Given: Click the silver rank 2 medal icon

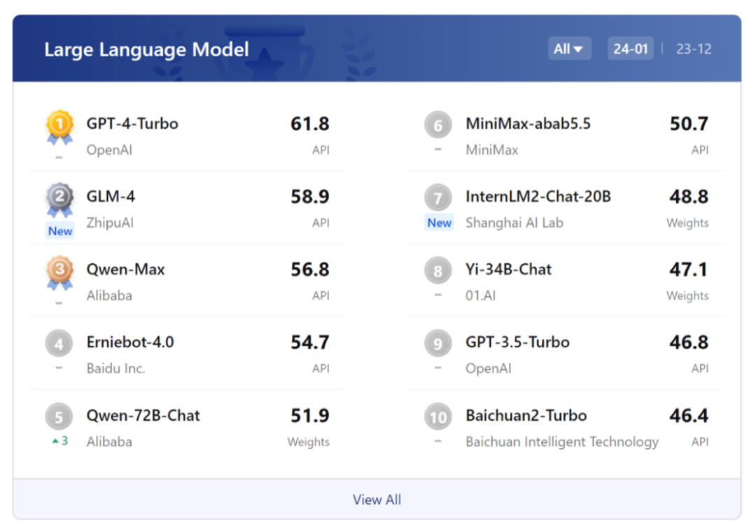Looking at the screenshot, I should pos(59,199).
